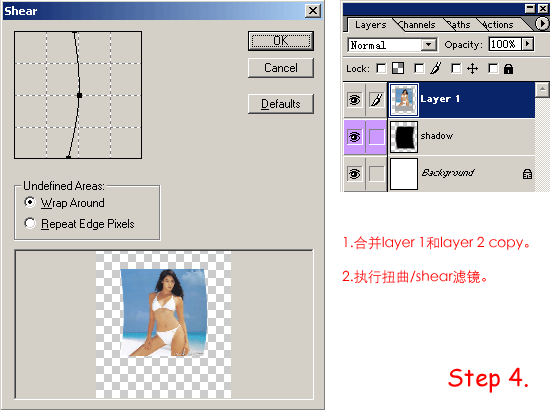Toggle the link box on the shadow layer
The height and width of the screenshot is (410, 550).
click(376, 137)
